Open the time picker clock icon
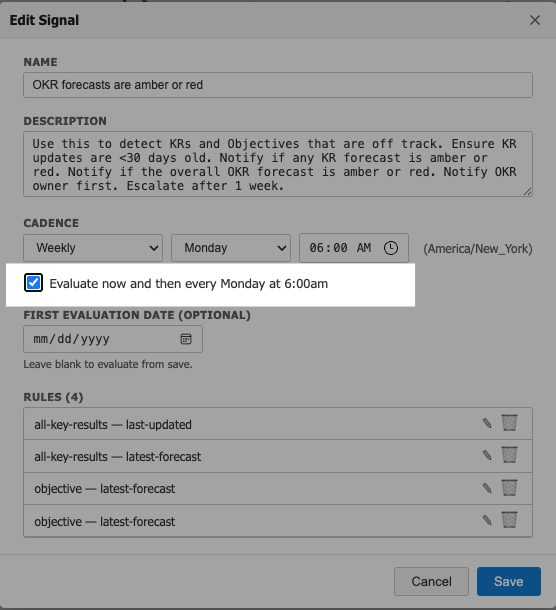The height and width of the screenshot is (610, 556). coord(391,248)
